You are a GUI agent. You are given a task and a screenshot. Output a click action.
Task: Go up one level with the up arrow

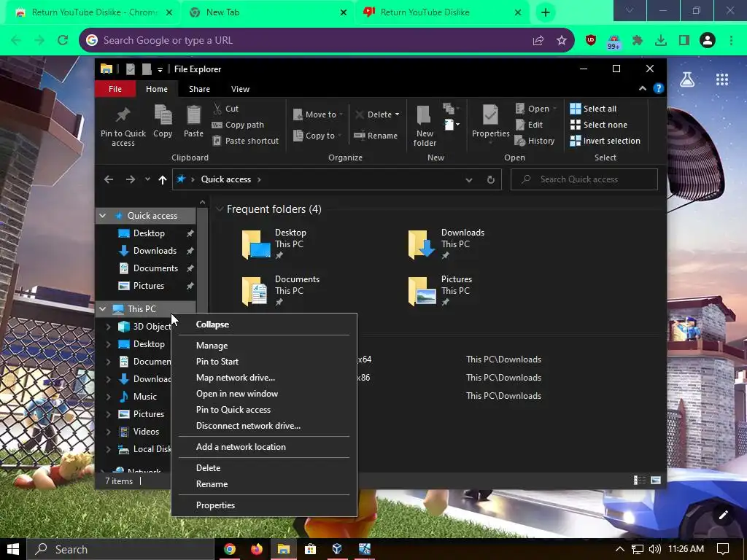coord(163,179)
